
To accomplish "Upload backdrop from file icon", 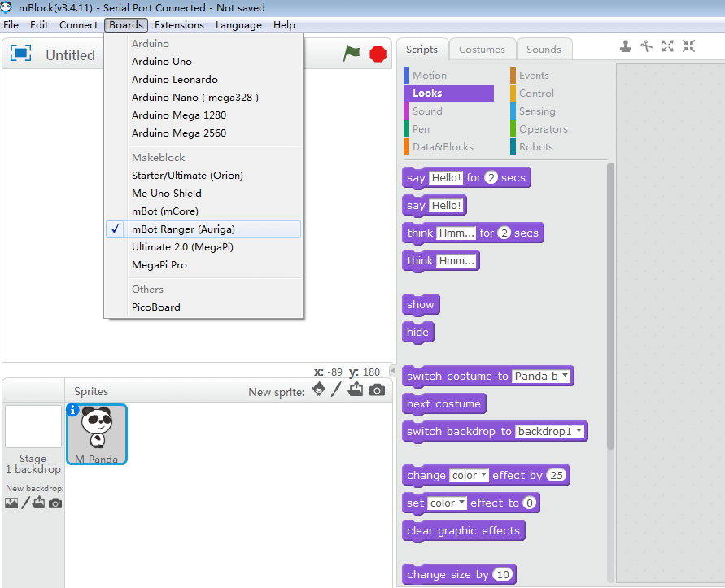I will (39, 503).
